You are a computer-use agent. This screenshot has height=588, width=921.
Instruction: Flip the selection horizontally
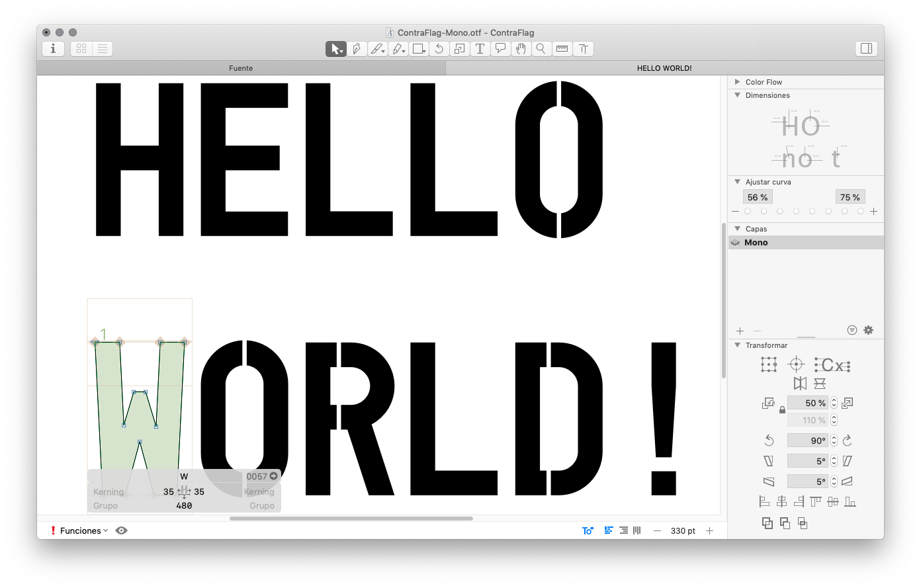pos(800,384)
